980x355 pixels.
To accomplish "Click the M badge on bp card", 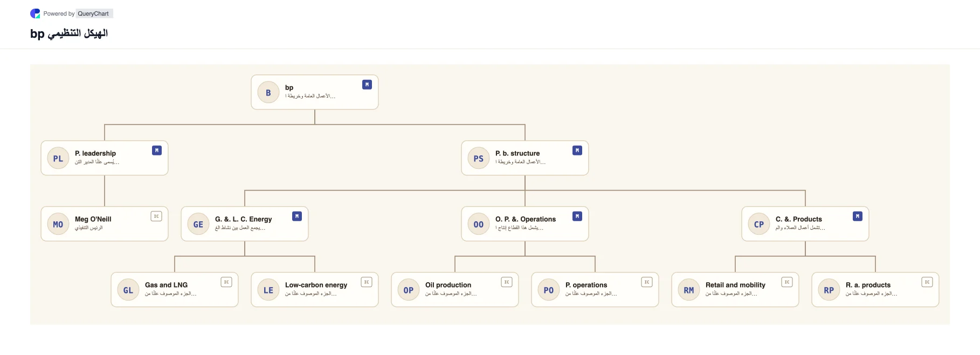I will (367, 85).
